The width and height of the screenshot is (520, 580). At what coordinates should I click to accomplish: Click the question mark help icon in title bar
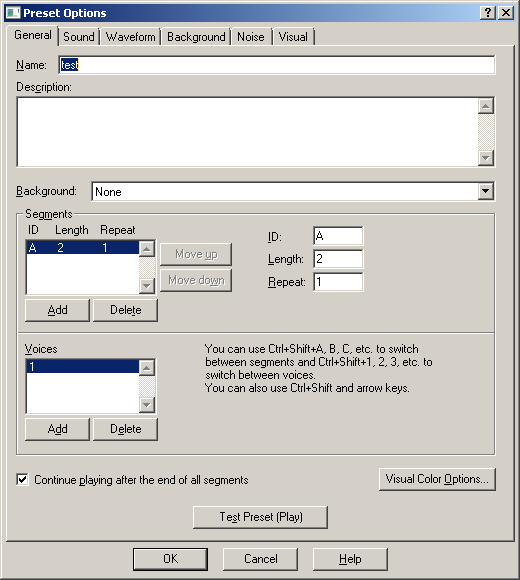click(488, 13)
